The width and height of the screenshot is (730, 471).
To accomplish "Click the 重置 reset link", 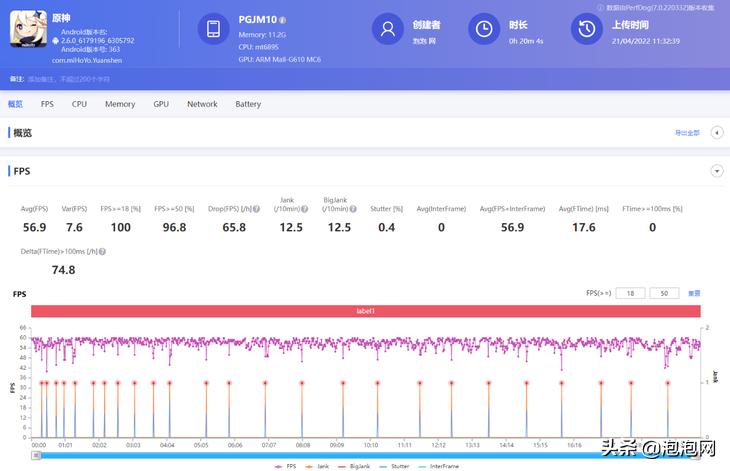I will click(694, 293).
